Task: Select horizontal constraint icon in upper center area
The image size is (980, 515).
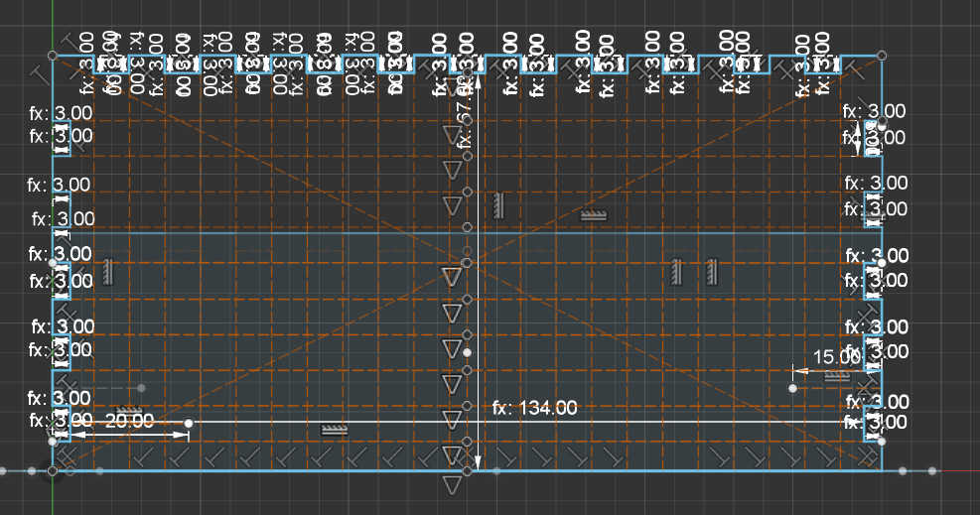Action: click(593, 214)
